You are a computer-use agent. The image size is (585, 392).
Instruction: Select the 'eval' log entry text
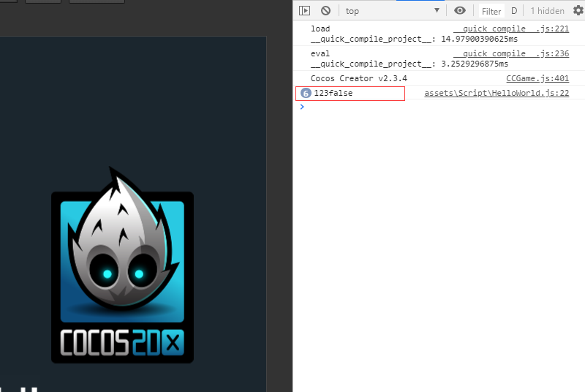(320, 53)
